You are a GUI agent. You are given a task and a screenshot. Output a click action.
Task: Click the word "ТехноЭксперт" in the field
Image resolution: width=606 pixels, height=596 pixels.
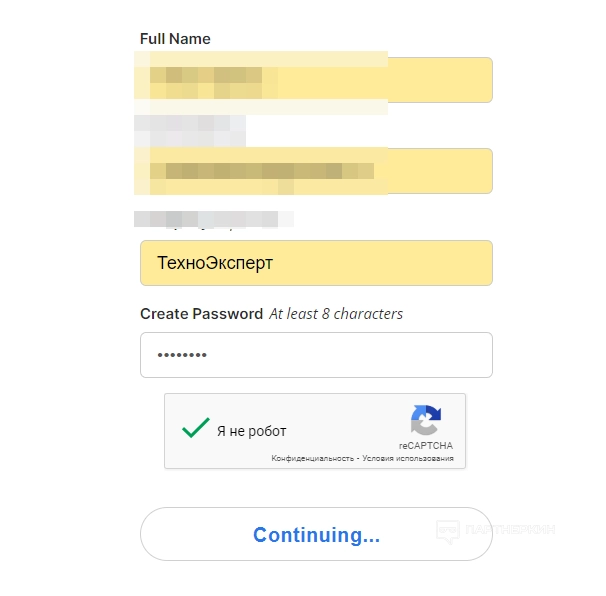pos(215,263)
